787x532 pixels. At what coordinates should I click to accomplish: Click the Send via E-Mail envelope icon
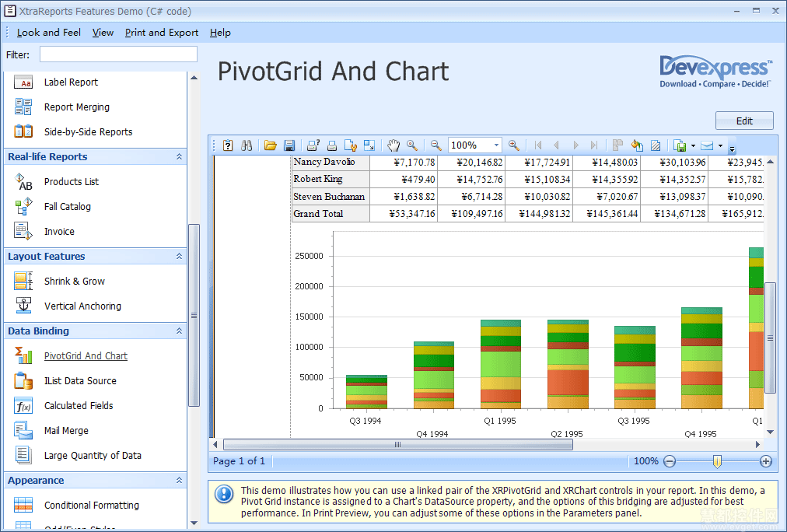pos(707,145)
